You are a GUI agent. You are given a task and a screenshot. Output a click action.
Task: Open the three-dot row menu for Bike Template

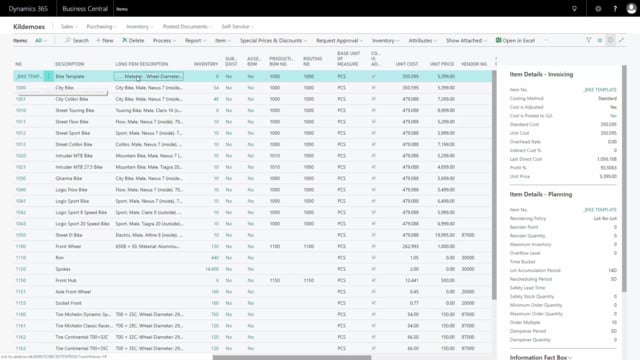[49, 76]
